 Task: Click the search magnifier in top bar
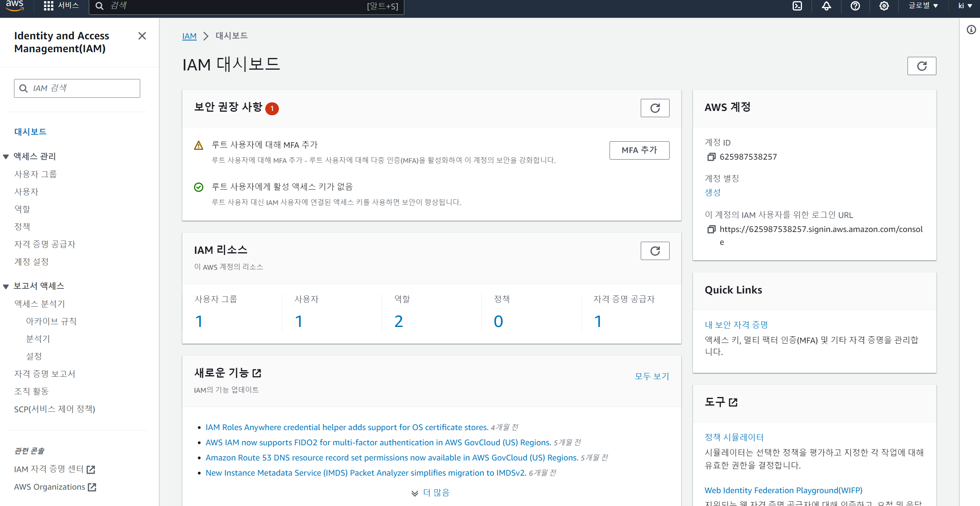point(100,6)
